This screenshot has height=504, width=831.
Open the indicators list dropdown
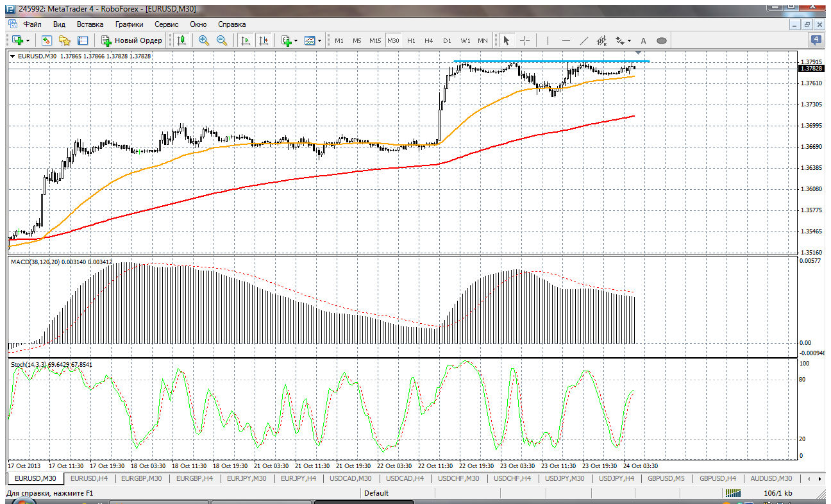(296, 40)
